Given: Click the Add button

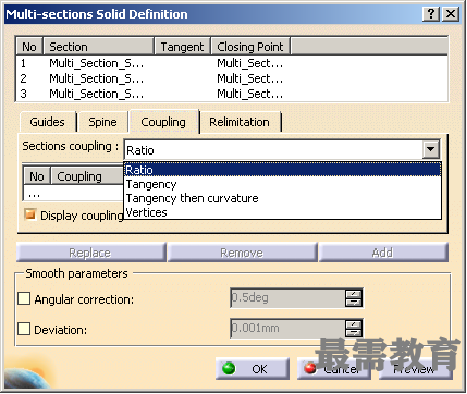Looking at the screenshot, I should [x=383, y=253].
